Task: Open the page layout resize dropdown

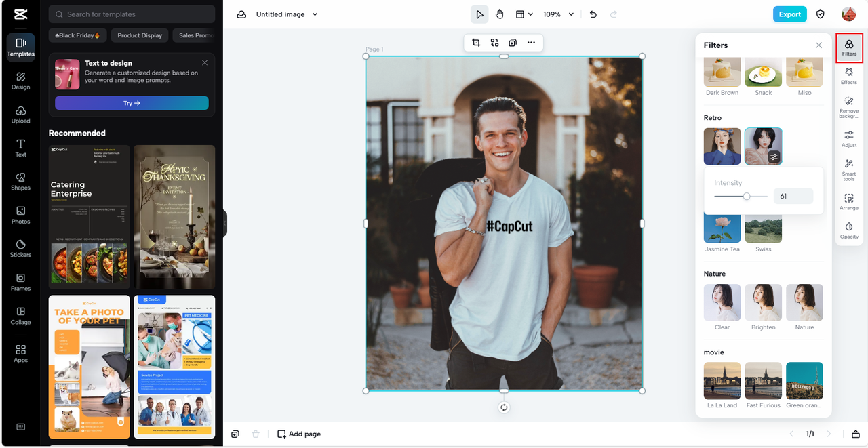Action: [x=524, y=14]
